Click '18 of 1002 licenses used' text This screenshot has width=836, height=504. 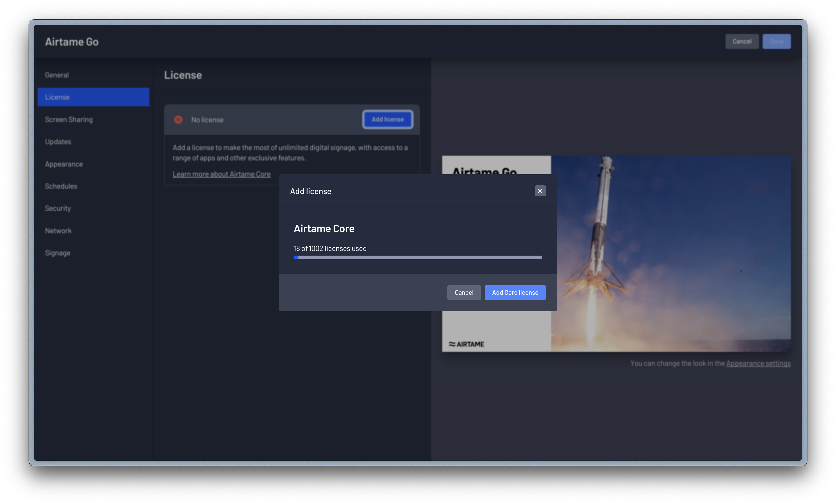click(x=330, y=248)
